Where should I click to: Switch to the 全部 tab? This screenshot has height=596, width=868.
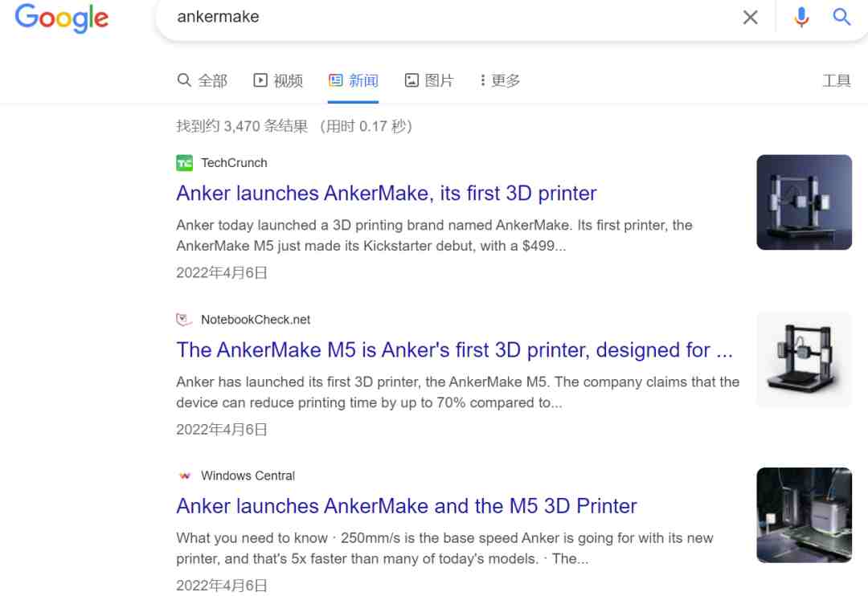coord(202,81)
